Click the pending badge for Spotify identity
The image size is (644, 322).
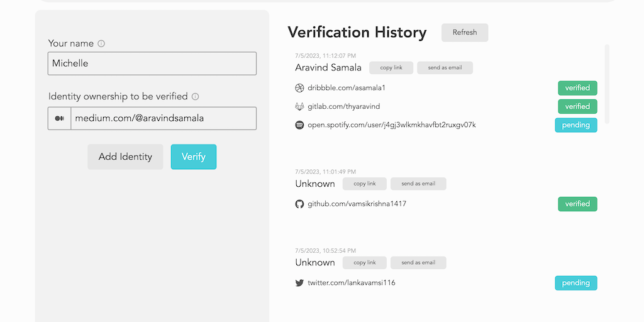pos(575,125)
